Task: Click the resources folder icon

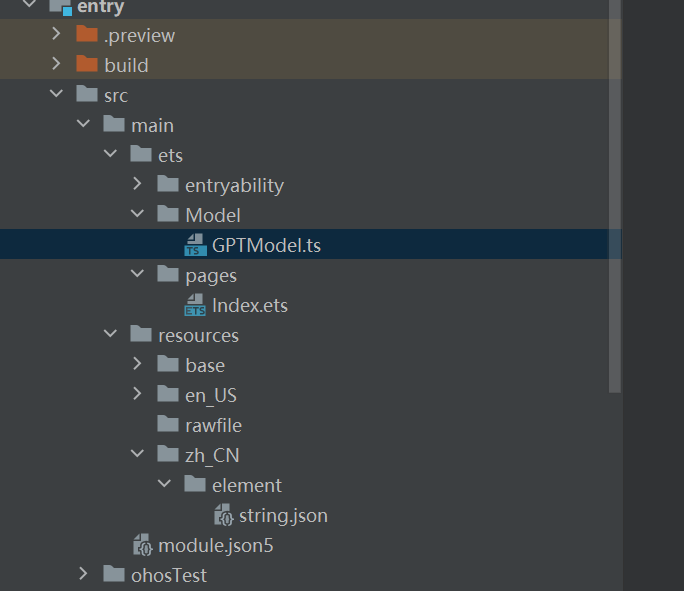Action: coord(141,334)
